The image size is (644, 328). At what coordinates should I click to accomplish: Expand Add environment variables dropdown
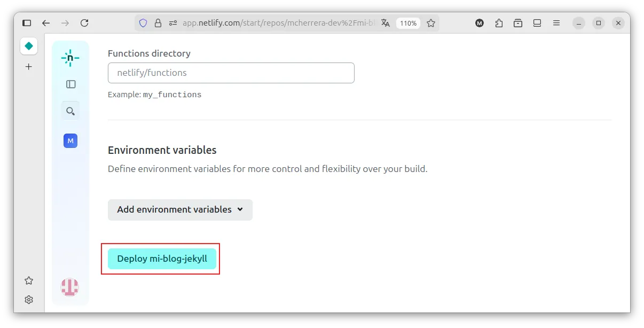click(180, 209)
